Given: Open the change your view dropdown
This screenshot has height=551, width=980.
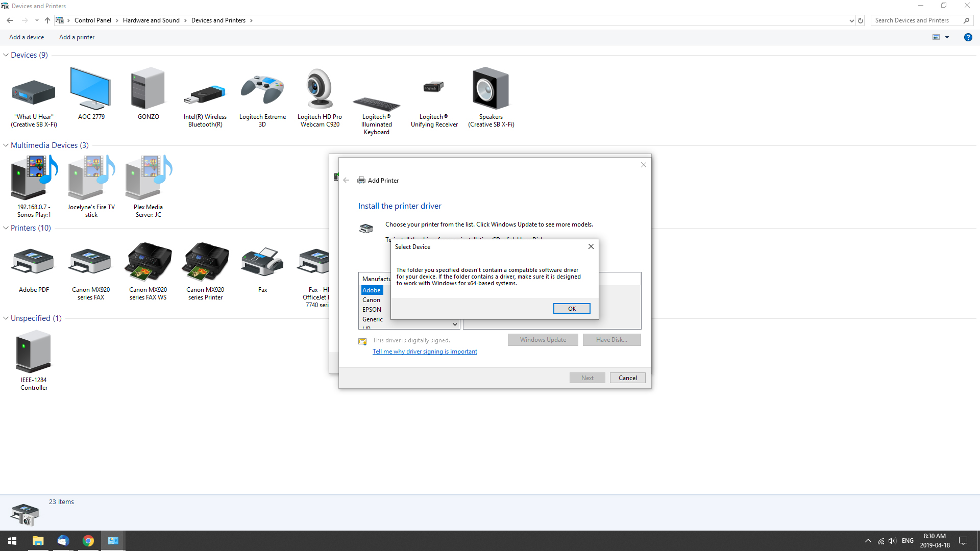Looking at the screenshot, I should coord(947,37).
